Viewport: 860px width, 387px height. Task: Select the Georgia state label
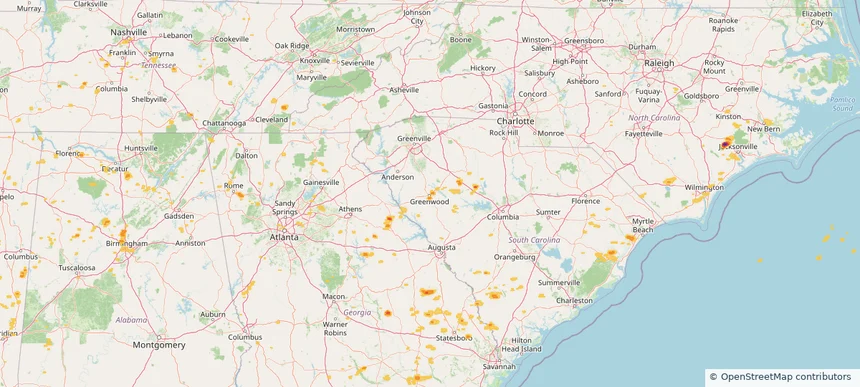click(x=357, y=312)
